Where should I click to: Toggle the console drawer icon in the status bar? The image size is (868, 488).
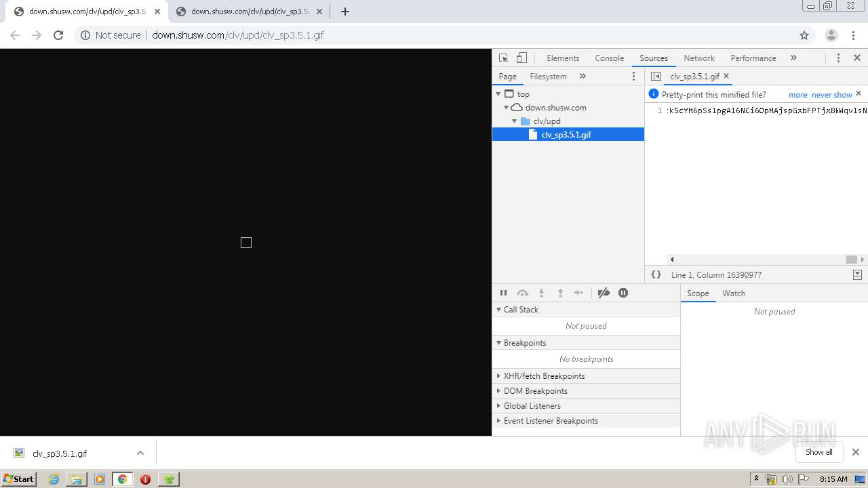[857, 274]
